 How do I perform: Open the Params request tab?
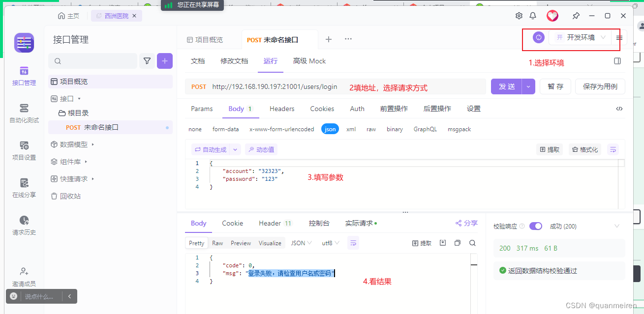(202, 109)
